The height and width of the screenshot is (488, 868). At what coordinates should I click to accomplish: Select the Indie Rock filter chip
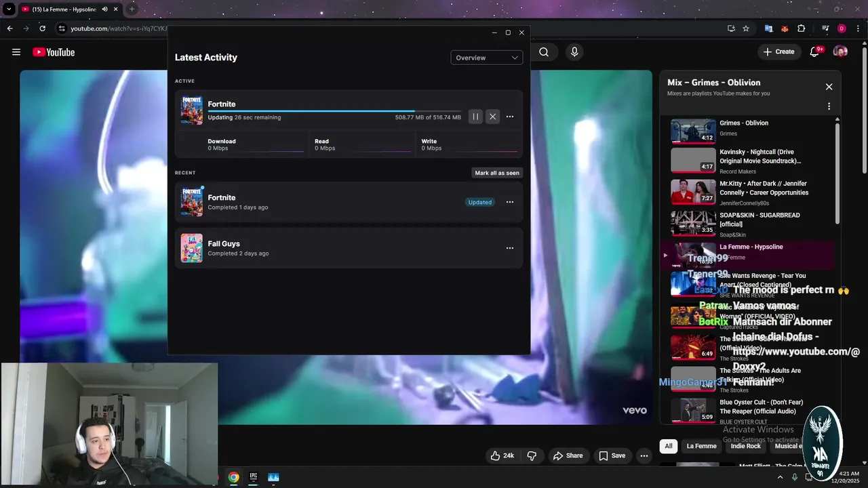[746, 446]
